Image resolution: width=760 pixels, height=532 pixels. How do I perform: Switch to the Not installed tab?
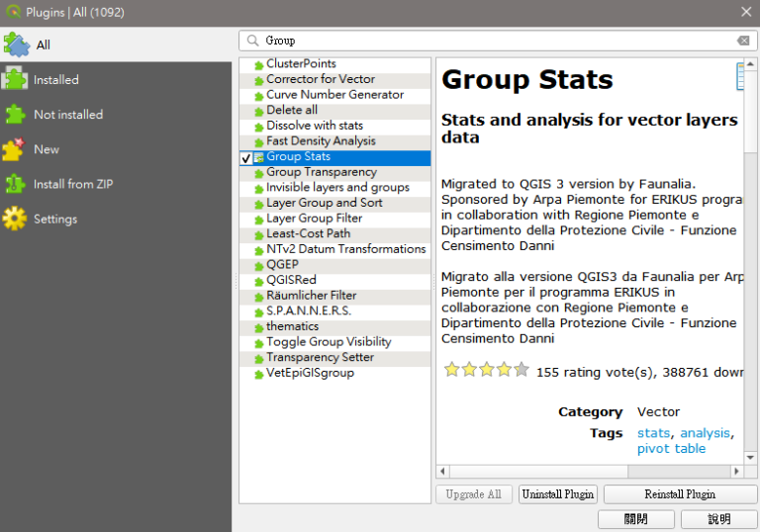pyautogui.click(x=68, y=115)
